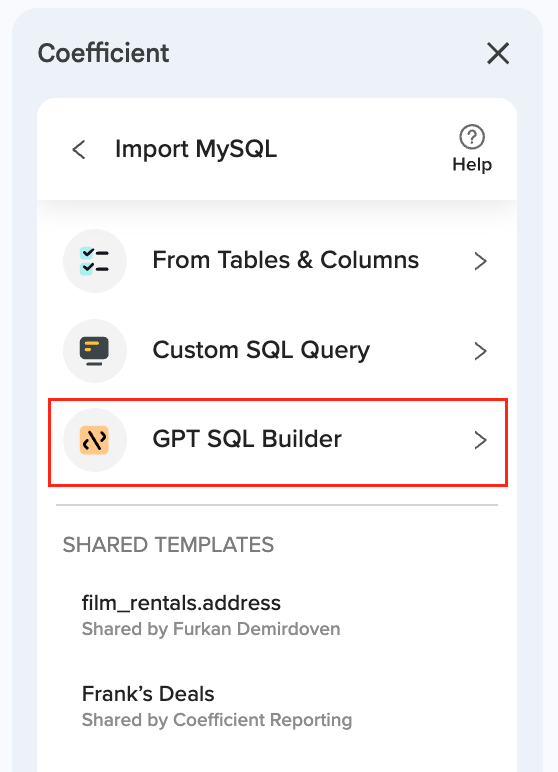Click the SHARED TEMPLATES heading
Screen dimensions: 558x772
pos(168,545)
